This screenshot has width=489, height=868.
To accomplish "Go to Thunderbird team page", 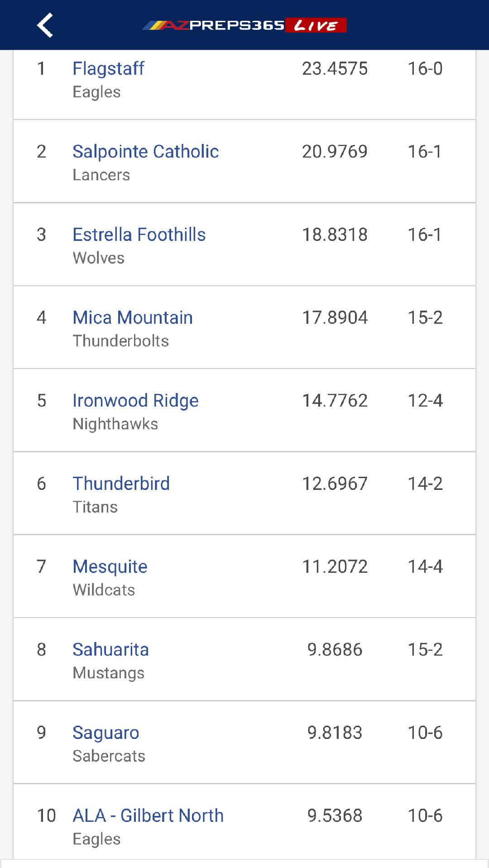I will pyautogui.click(x=121, y=484).
